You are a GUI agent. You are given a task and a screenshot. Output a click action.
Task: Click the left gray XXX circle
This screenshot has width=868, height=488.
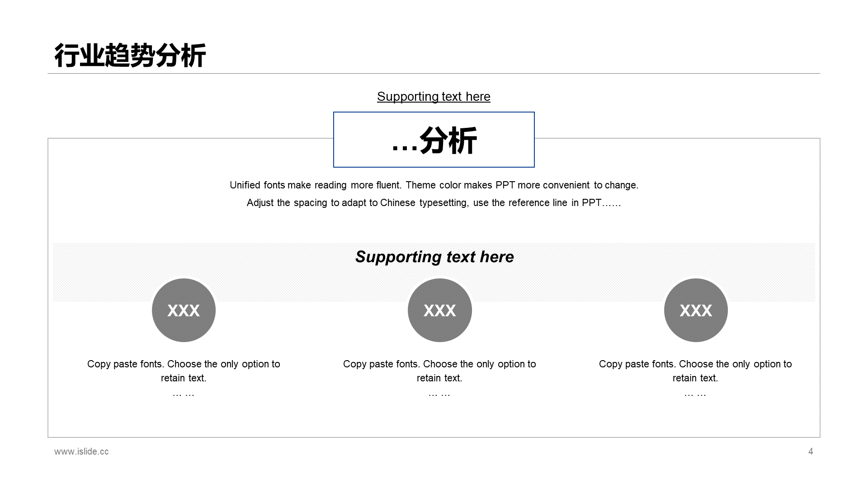tap(184, 310)
